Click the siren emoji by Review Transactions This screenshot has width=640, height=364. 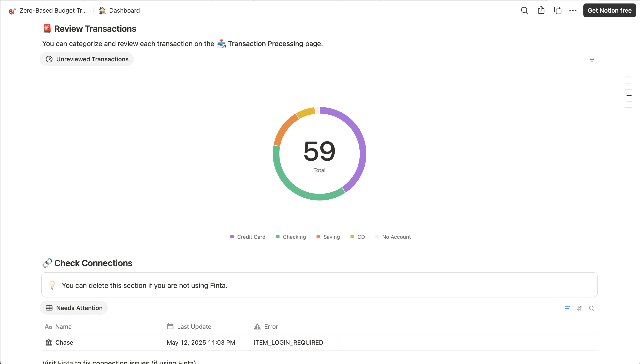pos(47,28)
